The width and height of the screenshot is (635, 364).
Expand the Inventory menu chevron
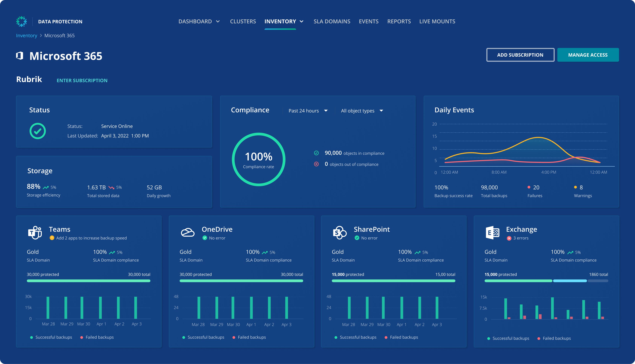302,22
